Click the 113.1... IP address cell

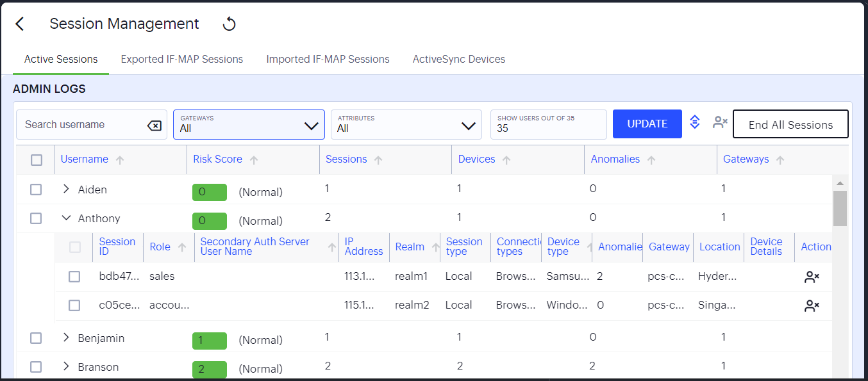point(359,277)
